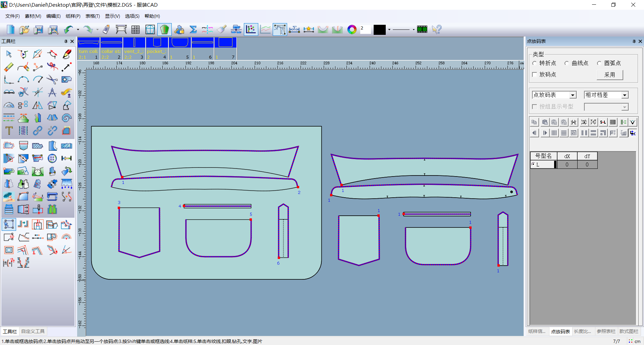Switch to the 自定义工具 tab
The image size is (644, 345).
33,331
